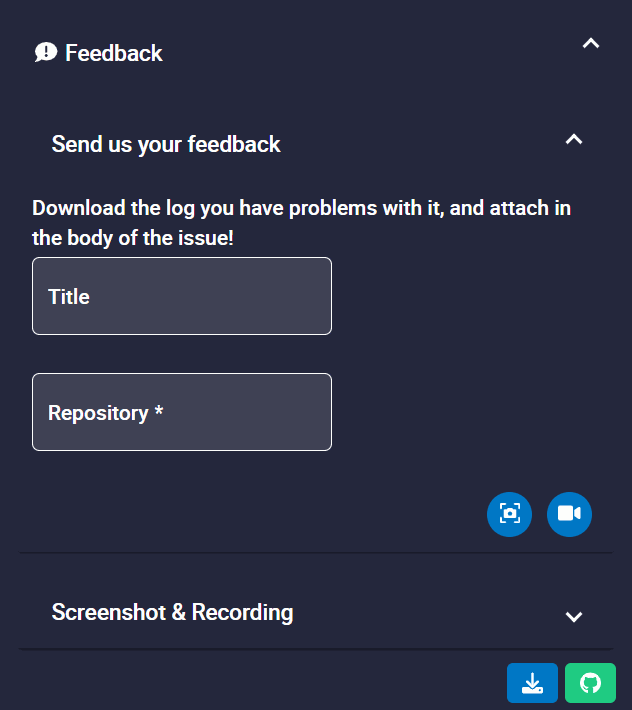Open the Screenshot & Recording section title
Viewport: 632px width, 710px height.
(172, 612)
